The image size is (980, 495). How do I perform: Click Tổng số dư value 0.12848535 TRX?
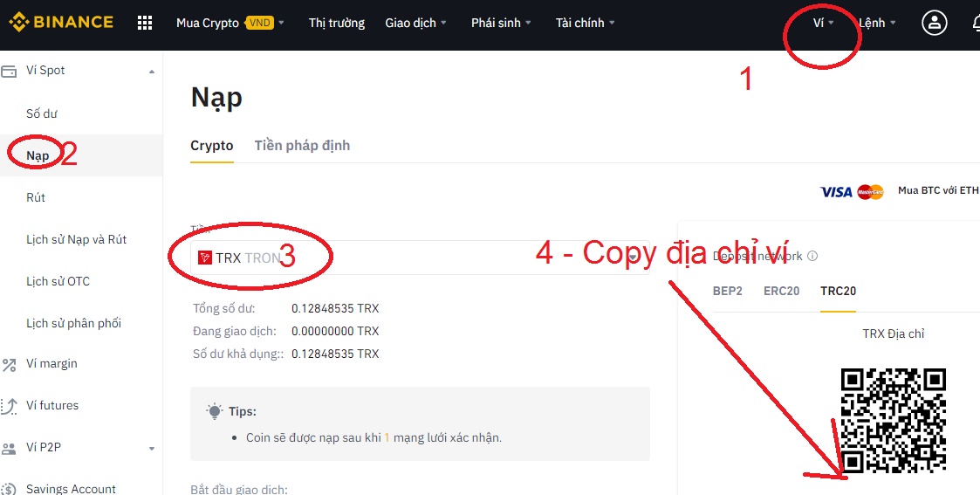point(335,309)
